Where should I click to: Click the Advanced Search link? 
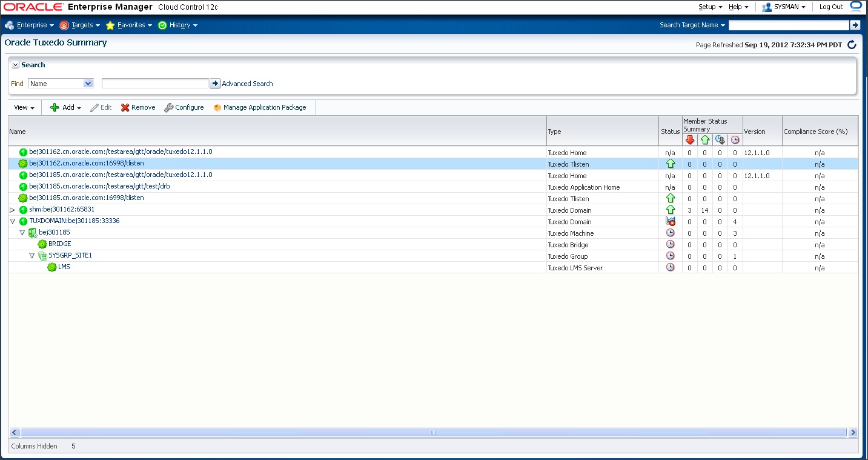click(247, 83)
